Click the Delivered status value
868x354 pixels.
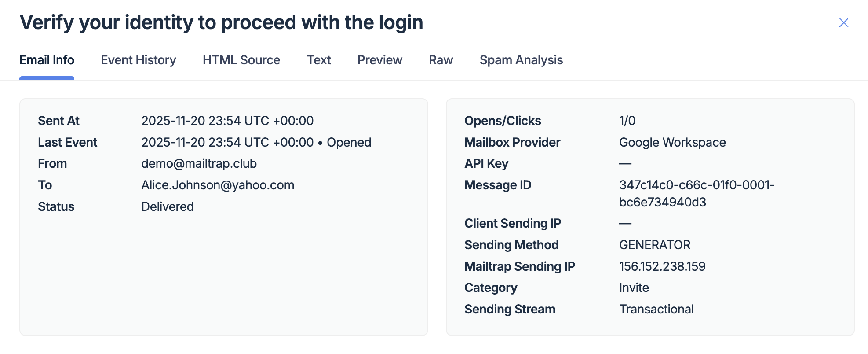point(168,206)
